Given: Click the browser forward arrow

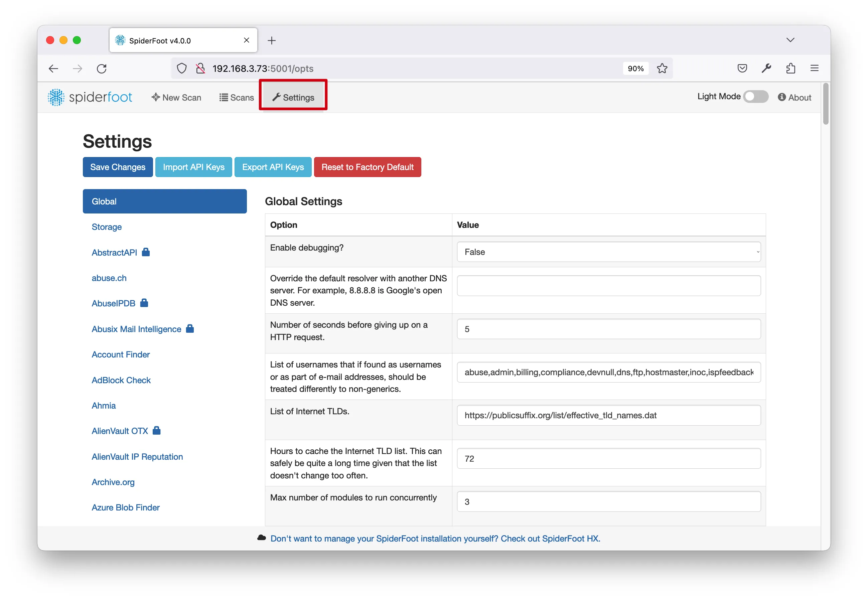Looking at the screenshot, I should 78,68.
